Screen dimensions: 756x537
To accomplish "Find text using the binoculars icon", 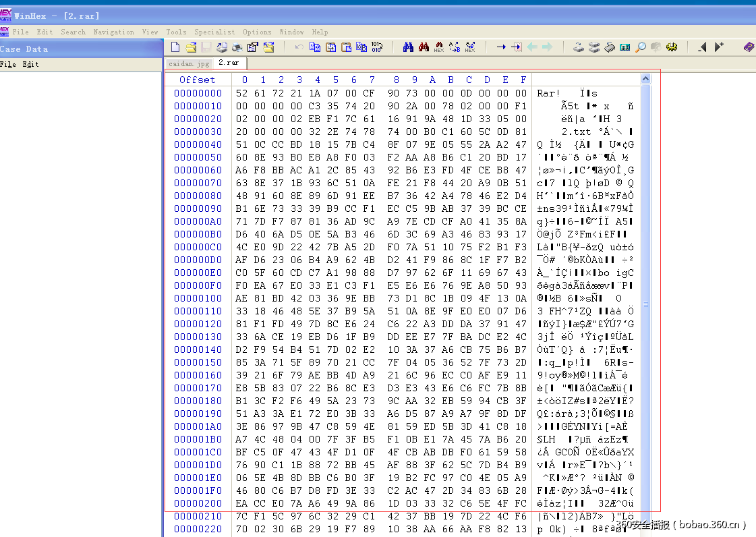I will [407, 47].
